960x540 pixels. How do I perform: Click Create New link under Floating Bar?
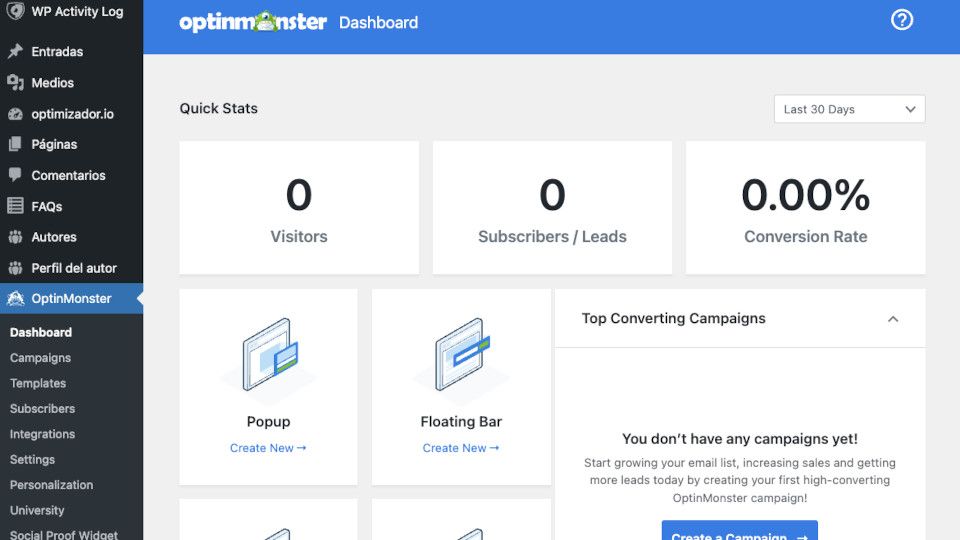coord(461,448)
